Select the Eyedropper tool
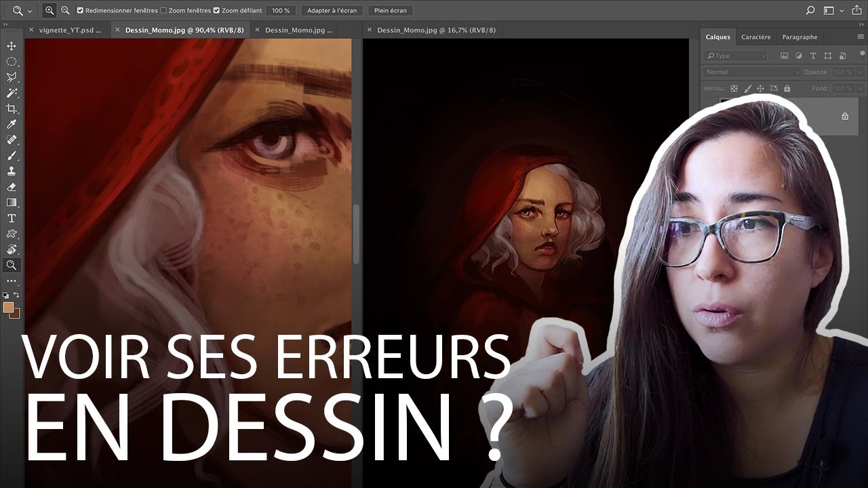Viewport: 868px width, 488px height. 12,124
